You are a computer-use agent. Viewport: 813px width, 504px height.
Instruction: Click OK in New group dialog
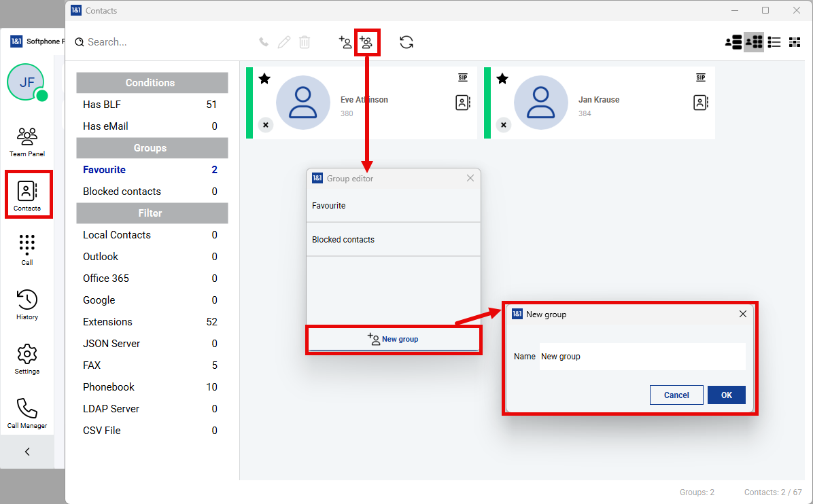coord(726,395)
